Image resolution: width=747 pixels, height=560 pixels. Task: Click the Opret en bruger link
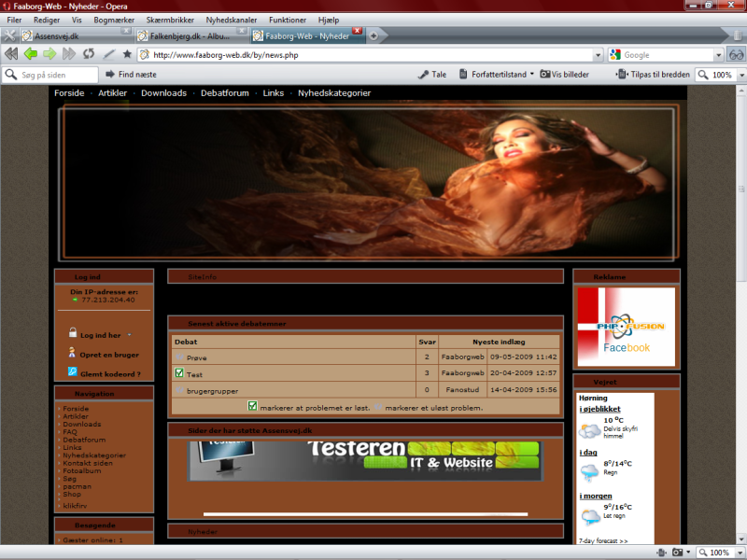click(109, 355)
